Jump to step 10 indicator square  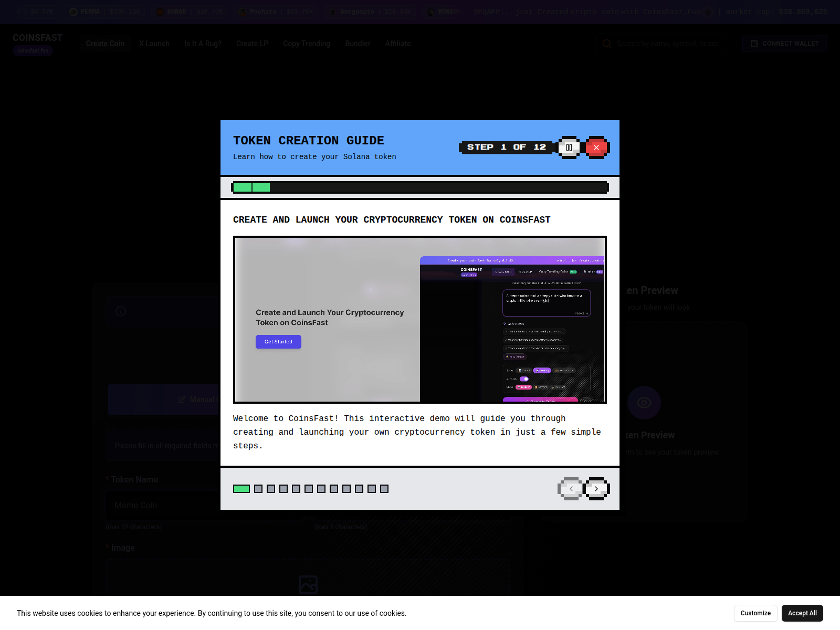359,489
